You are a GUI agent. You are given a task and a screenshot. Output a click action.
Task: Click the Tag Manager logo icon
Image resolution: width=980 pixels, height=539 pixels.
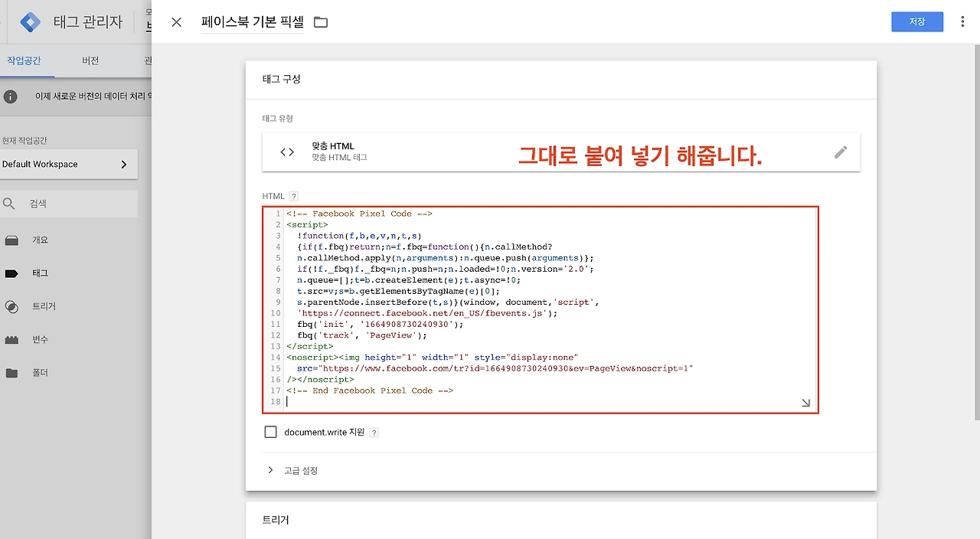pyautogui.click(x=30, y=21)
